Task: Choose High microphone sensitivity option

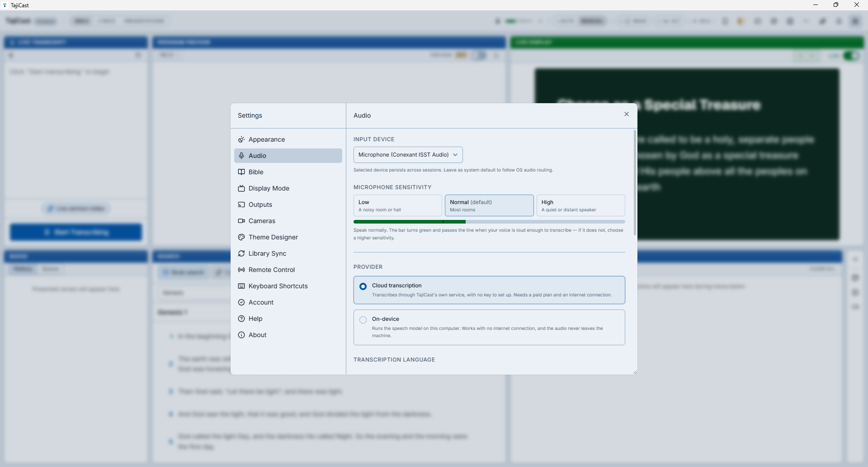Action: click(581, 205)
